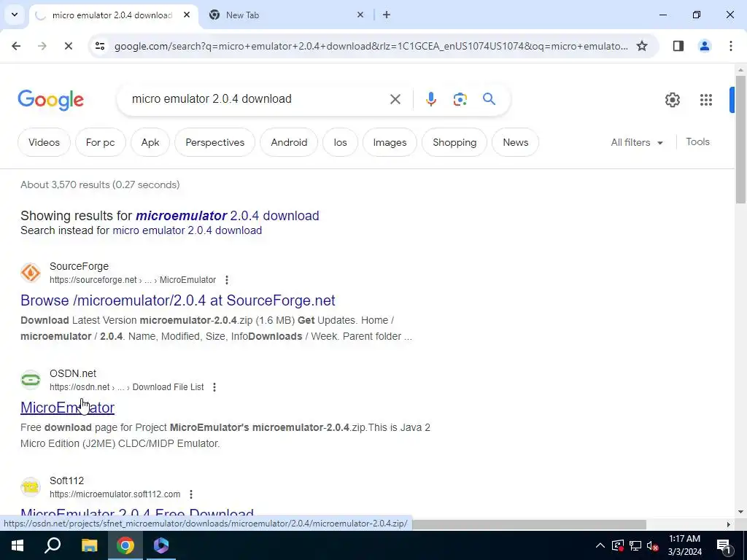
Task: Expand the All filters dropdown
Action: 637,142
